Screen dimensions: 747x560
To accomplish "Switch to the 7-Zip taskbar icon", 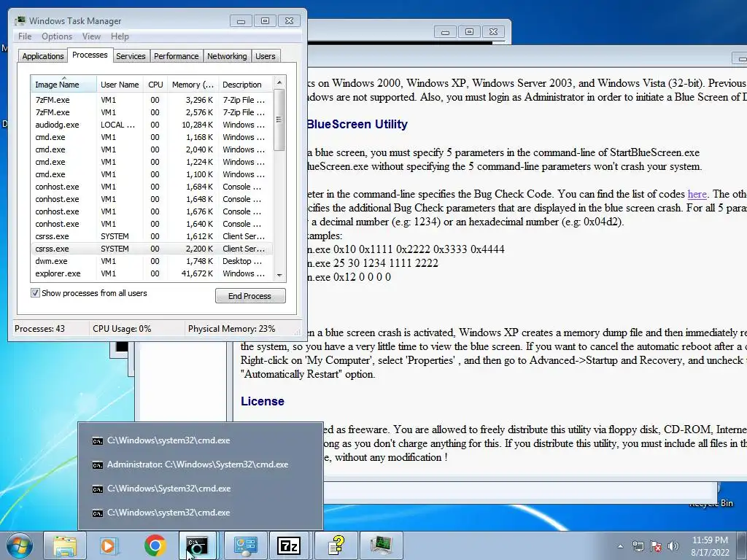I will (x=289, y=545).
